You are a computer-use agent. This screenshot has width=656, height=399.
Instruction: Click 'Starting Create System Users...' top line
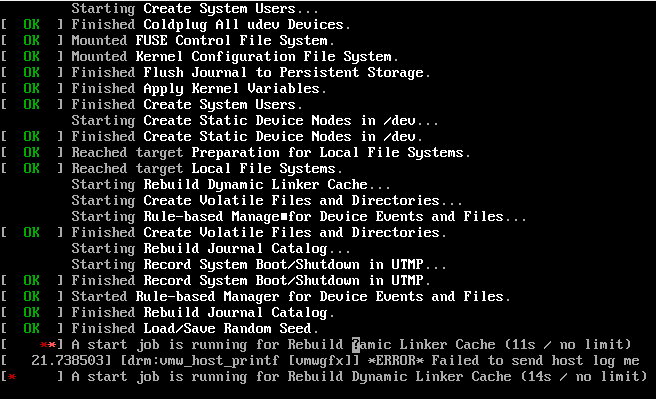coord(195,8)
